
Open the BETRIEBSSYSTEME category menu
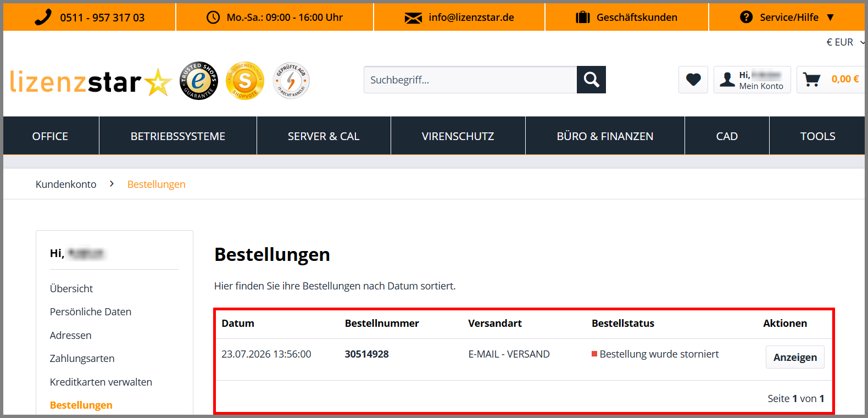[178, 136]
